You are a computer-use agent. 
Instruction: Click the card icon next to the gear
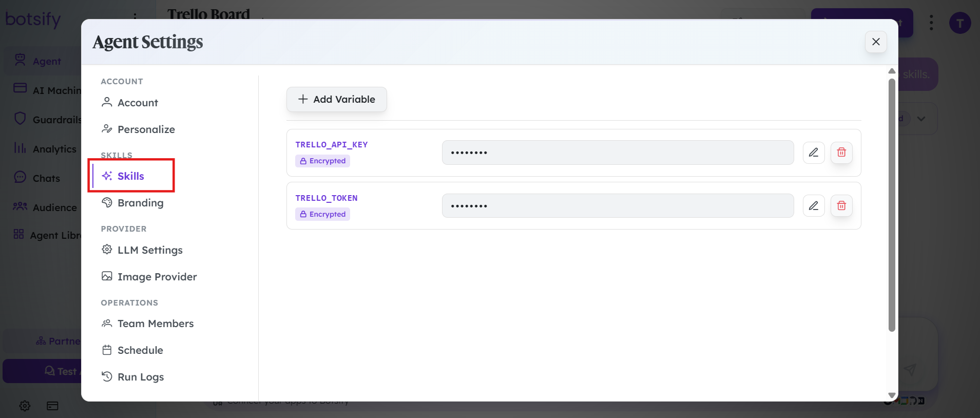[52, 406]
